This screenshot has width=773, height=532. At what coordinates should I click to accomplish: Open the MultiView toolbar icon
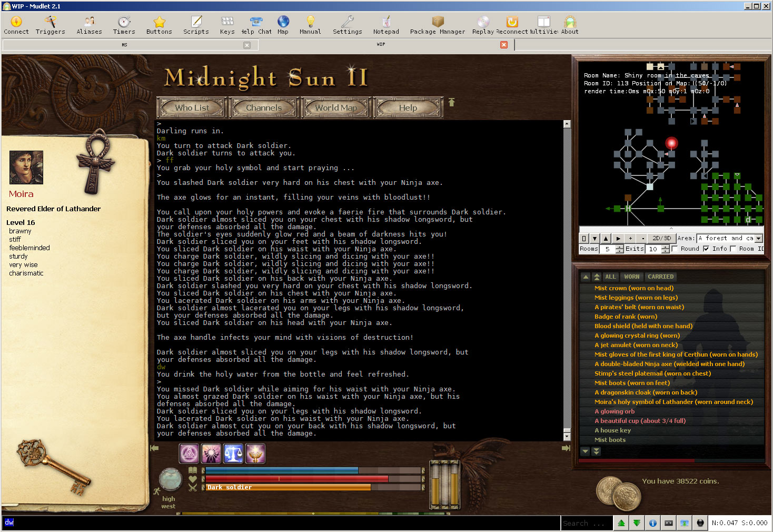544,25
